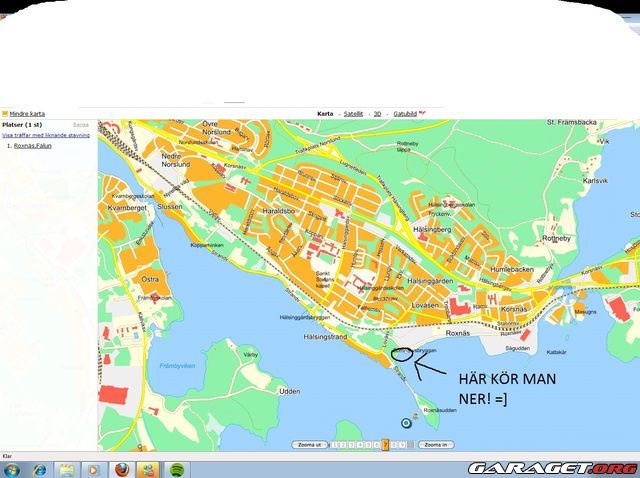Select zoom level 1 on zoom scale

point(335,444)
